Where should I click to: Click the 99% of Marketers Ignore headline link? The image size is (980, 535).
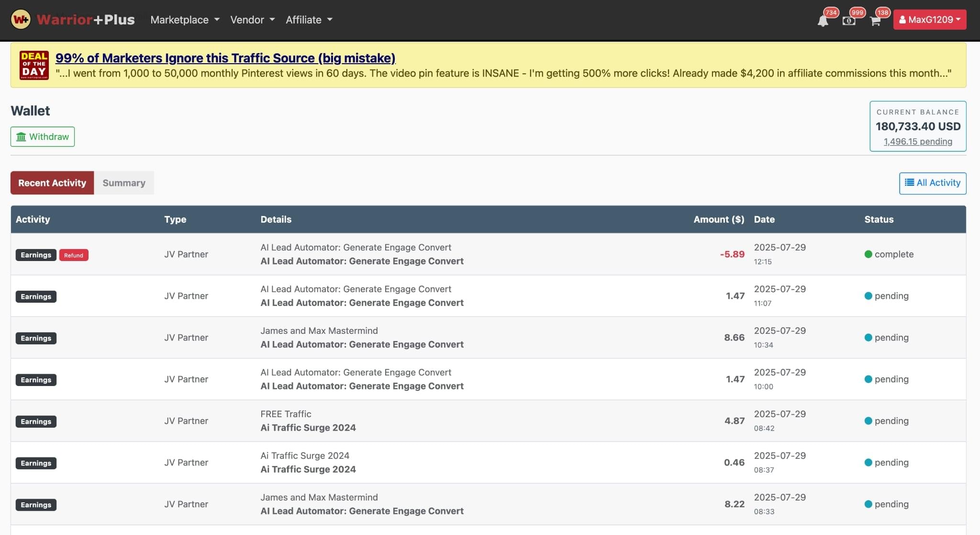[x=225, y=58]
